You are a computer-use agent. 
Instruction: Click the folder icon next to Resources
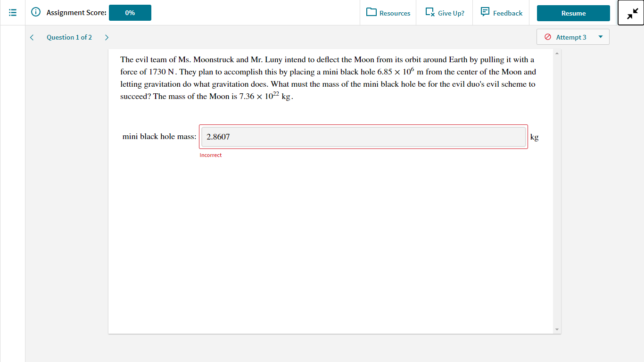(372, 13)
